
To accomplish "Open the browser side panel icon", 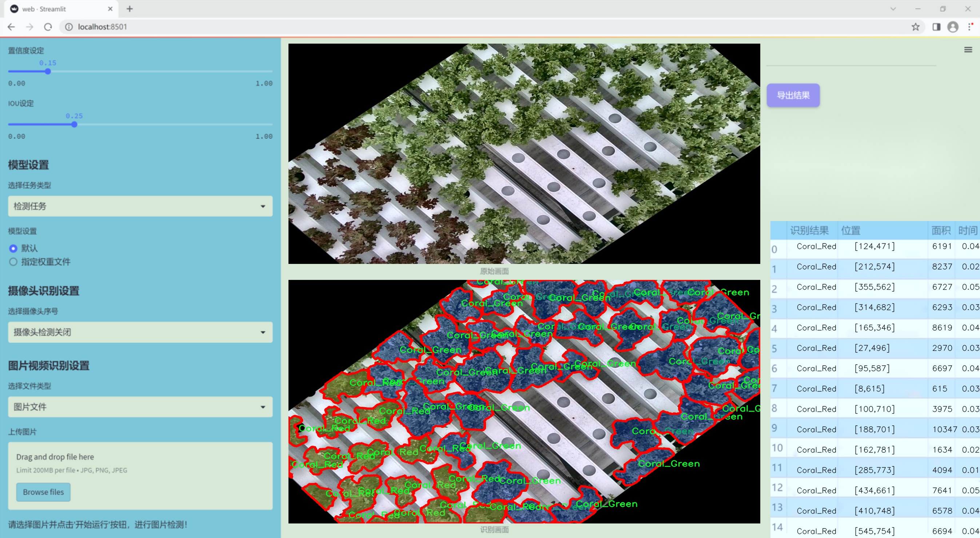I will 936,27.
